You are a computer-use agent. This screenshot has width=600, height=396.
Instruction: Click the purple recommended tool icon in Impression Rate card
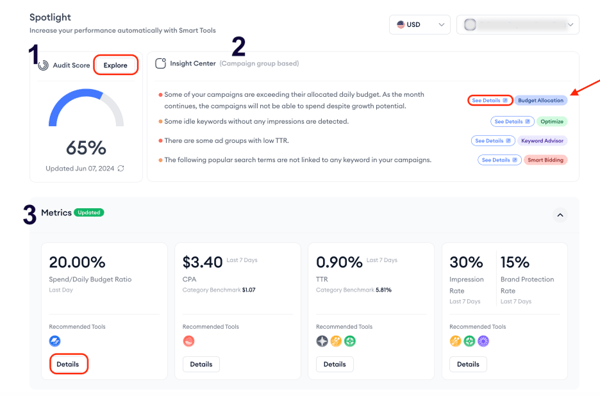483,341
